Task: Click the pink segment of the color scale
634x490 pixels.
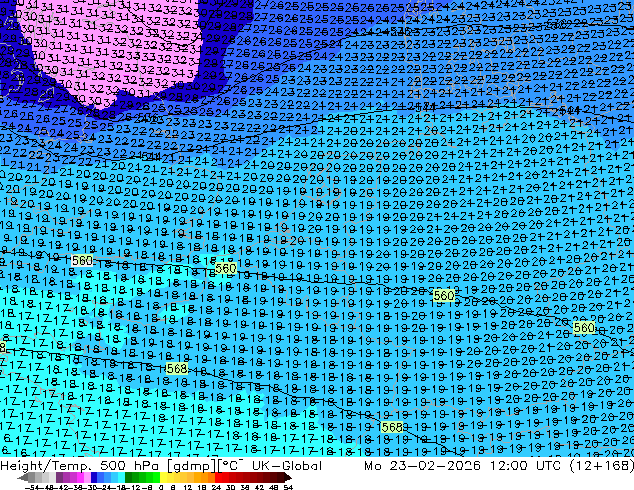Action: [x=87, y=478]
